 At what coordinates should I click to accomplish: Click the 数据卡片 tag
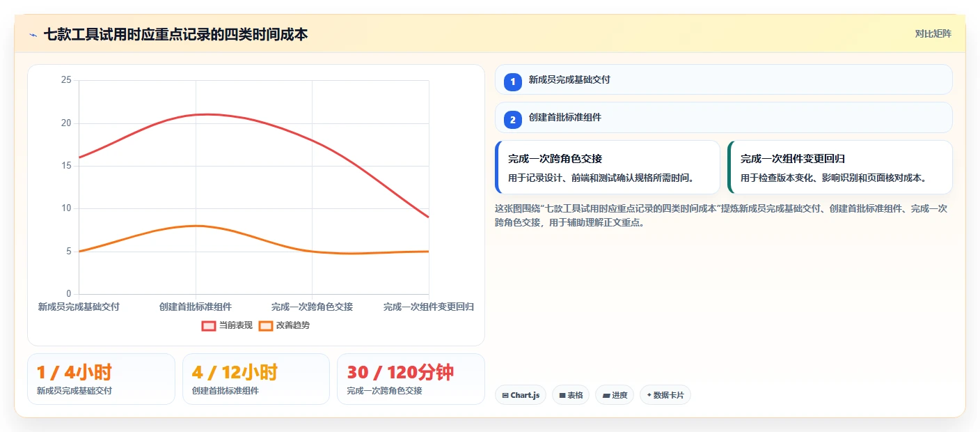click(x=665, y=395)
